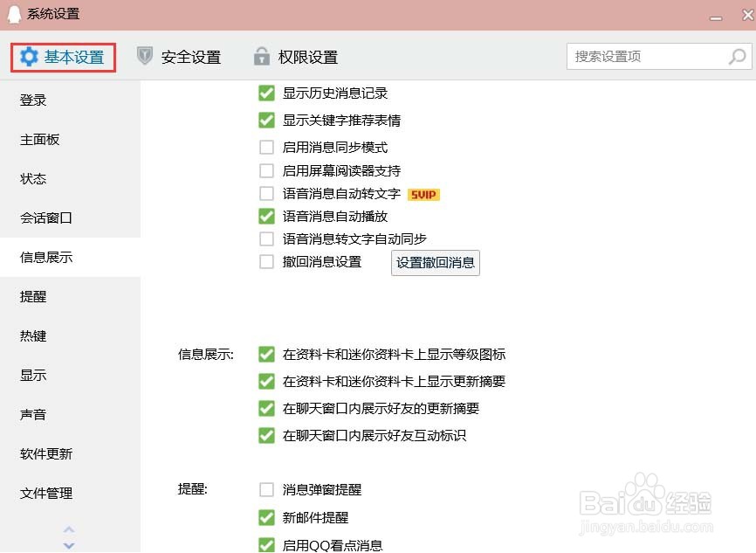Enable 消息弹窗提醒 checkbox

click(266, 490)
